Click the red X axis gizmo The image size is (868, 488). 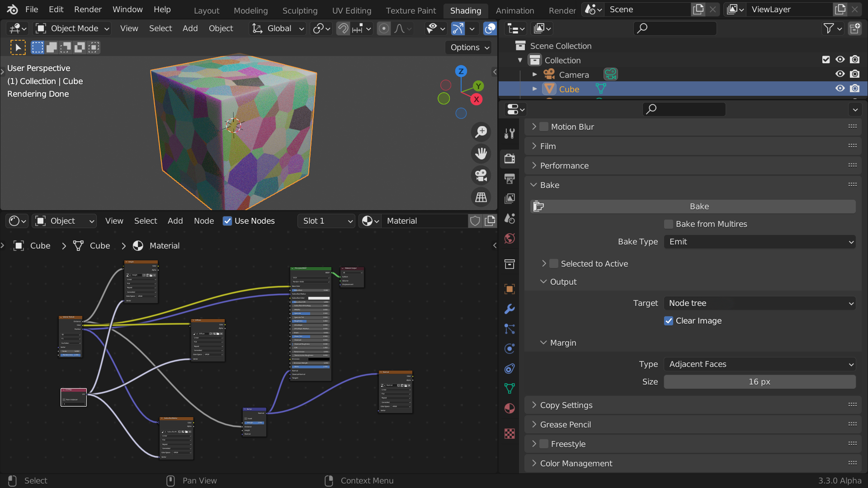click(x=476, y=99)
